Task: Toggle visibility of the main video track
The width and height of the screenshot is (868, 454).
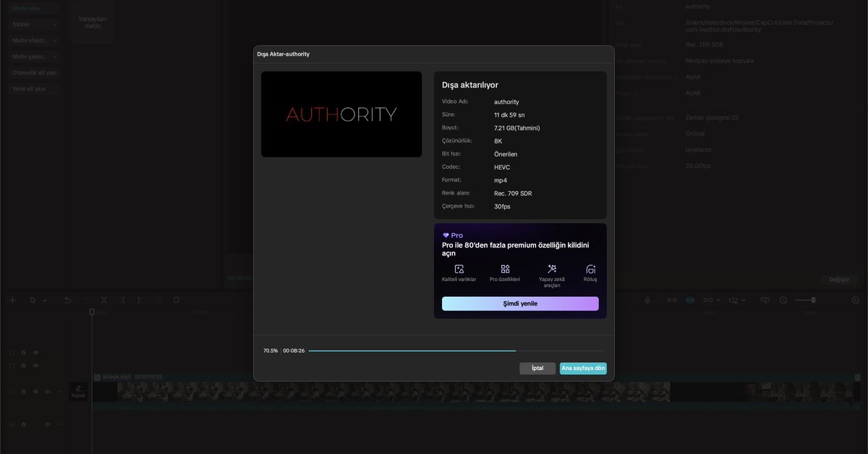Action: tap(35, 391)
